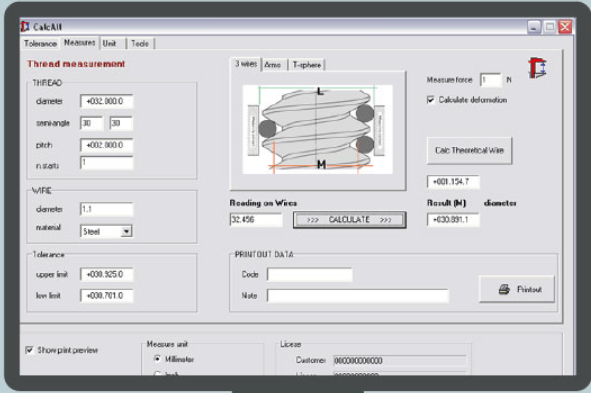Open the wire material Steel dropdown
The image size is (591, 393).
[x=127, y=231]
